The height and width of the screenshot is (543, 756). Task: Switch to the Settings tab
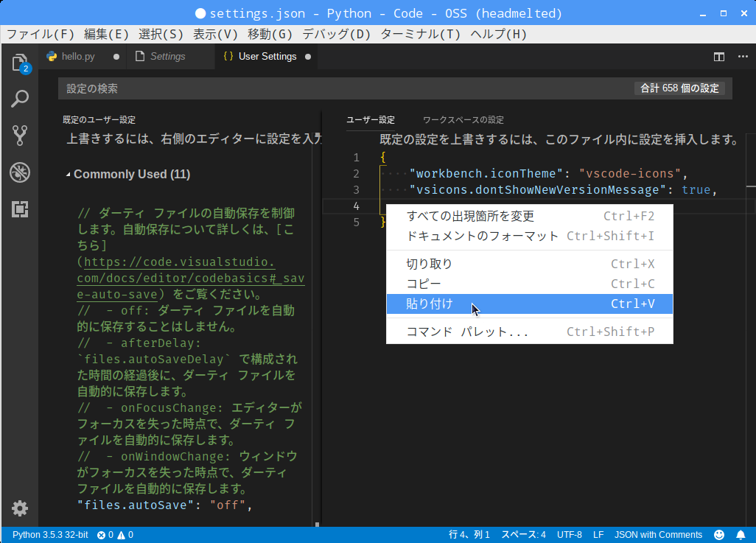click(171, 57)
